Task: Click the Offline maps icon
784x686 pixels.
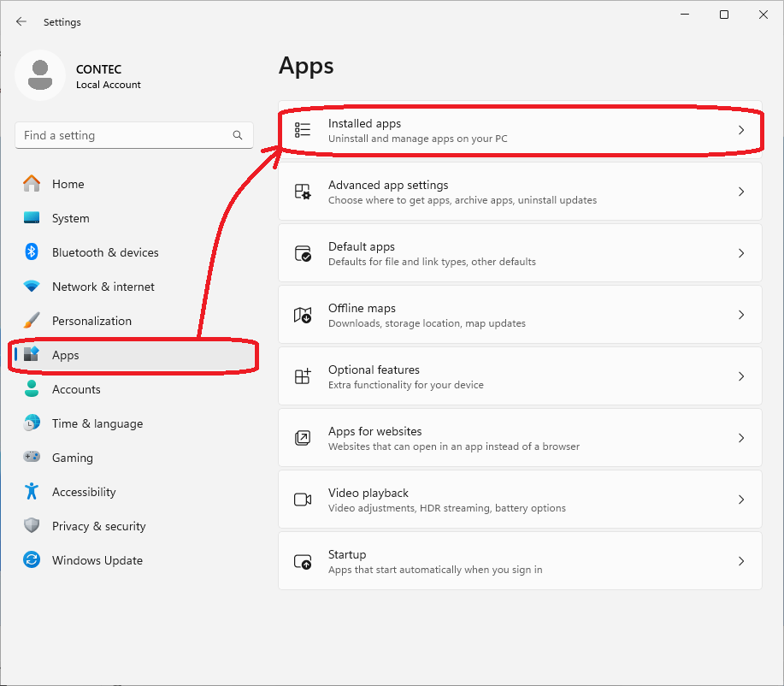Action: [303, 315]
